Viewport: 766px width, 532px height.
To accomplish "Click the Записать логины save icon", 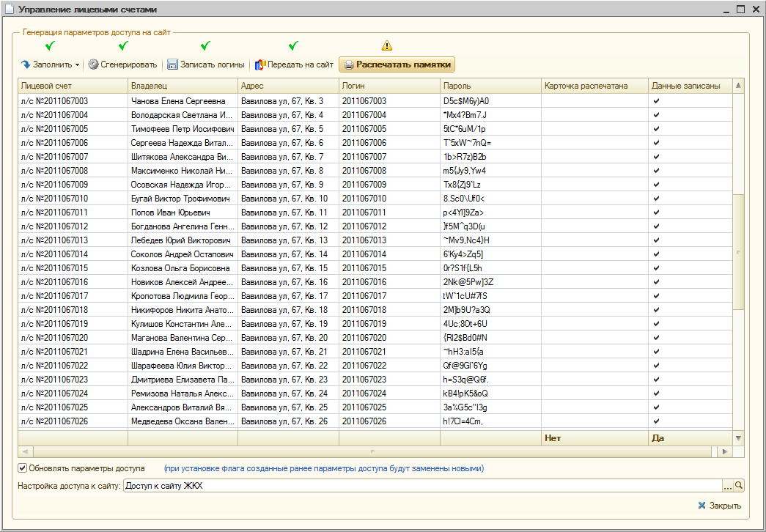I will (172, 64).
